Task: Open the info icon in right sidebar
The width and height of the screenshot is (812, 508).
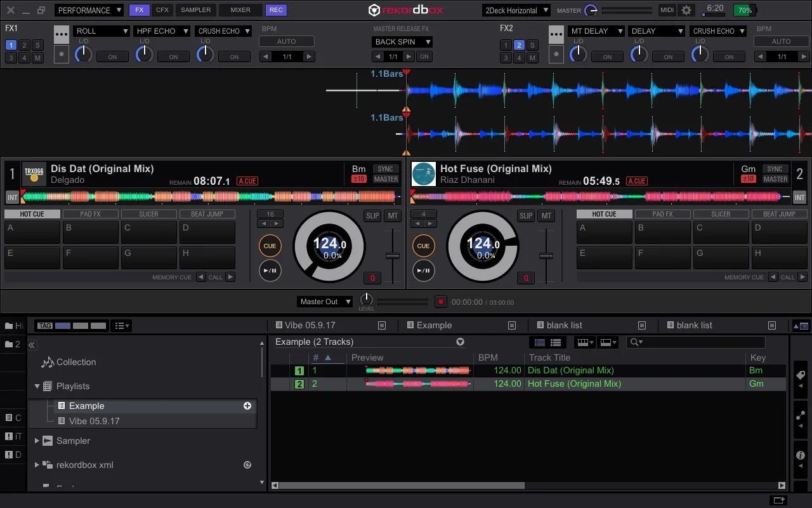Action: click(801, 455)
